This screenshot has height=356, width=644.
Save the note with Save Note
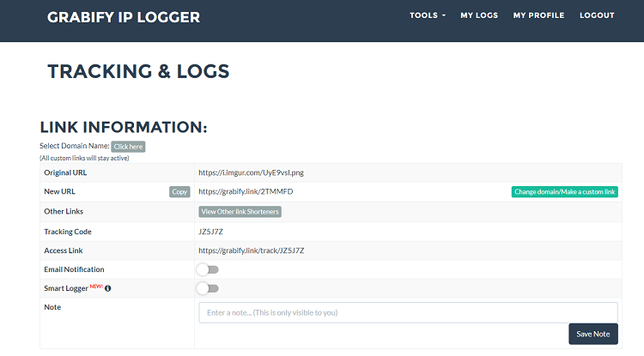tap(592, 334)
